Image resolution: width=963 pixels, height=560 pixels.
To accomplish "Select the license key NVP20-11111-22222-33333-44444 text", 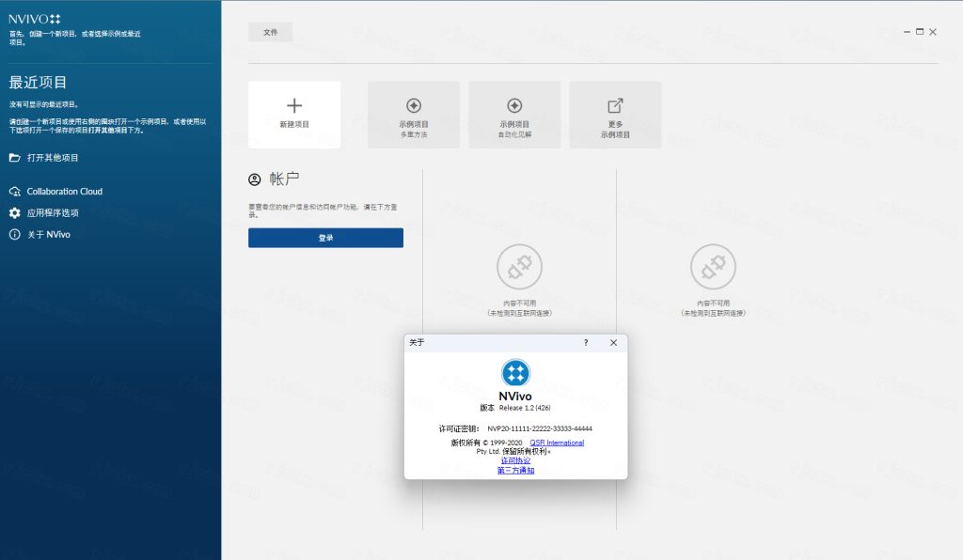I will tap(540, 428).
